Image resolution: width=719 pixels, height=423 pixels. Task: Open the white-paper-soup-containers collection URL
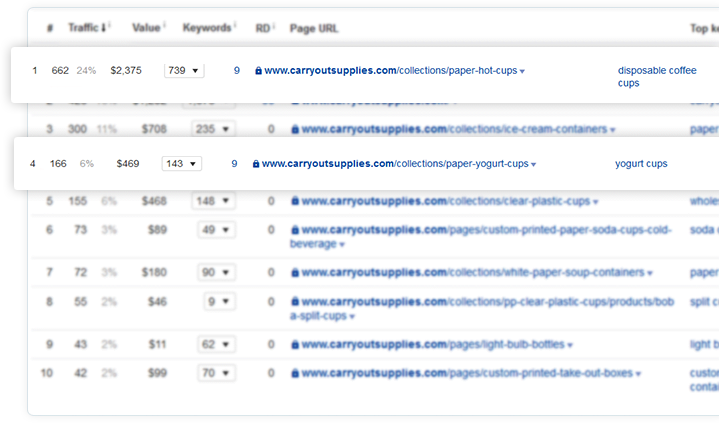473,273
